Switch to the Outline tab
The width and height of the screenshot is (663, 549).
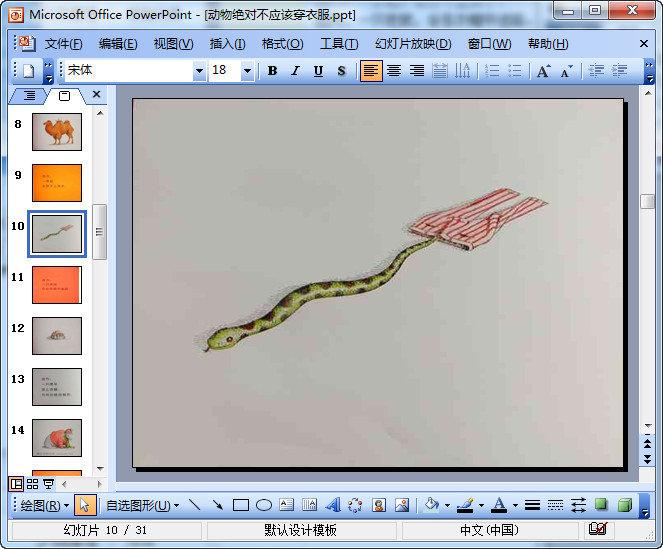(29, 96)
